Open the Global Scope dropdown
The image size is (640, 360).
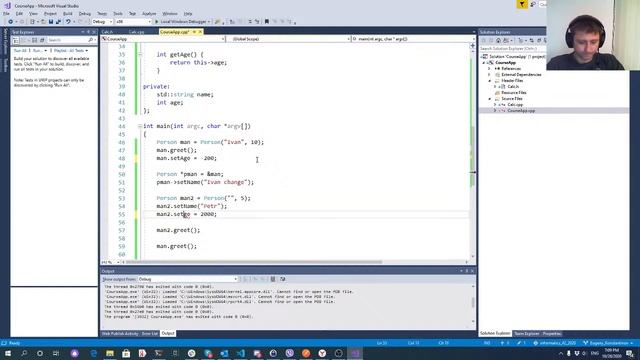click(288, 39)
